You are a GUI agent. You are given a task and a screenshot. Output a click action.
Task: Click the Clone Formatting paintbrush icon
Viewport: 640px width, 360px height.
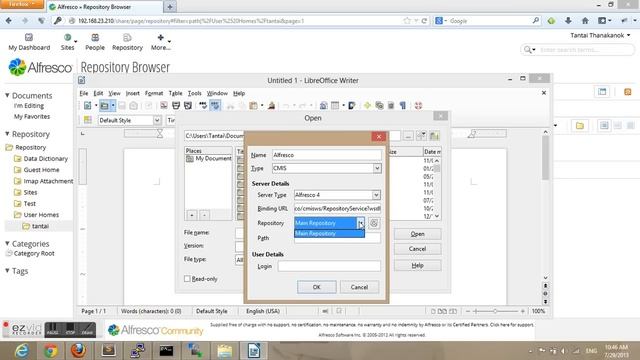(271, 106)
